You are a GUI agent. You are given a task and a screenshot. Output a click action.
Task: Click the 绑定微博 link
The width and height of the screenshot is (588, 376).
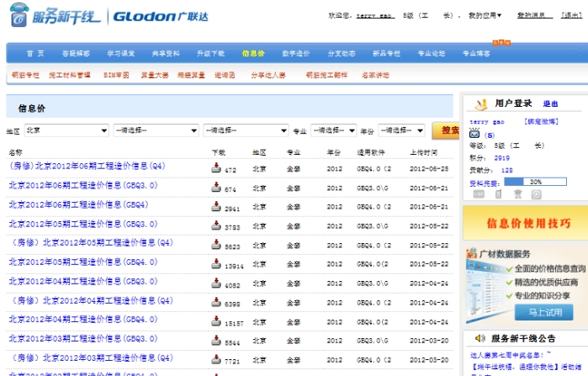[542, 121]
